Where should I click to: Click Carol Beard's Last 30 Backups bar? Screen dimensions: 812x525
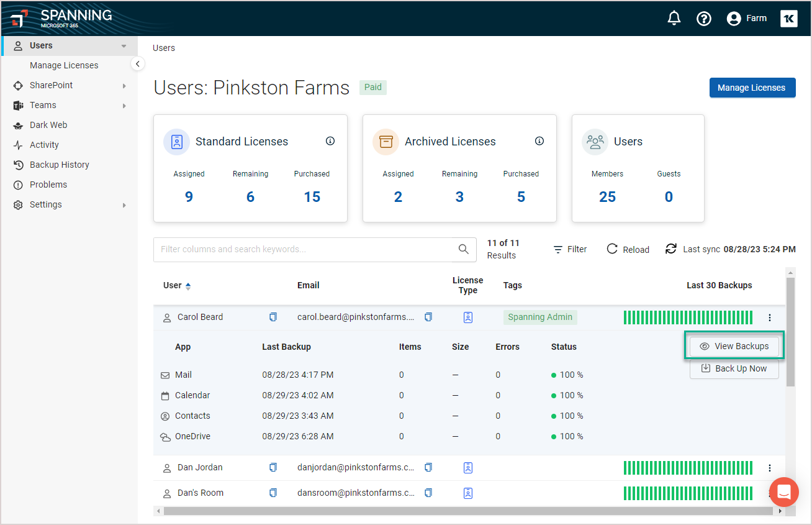688,317
